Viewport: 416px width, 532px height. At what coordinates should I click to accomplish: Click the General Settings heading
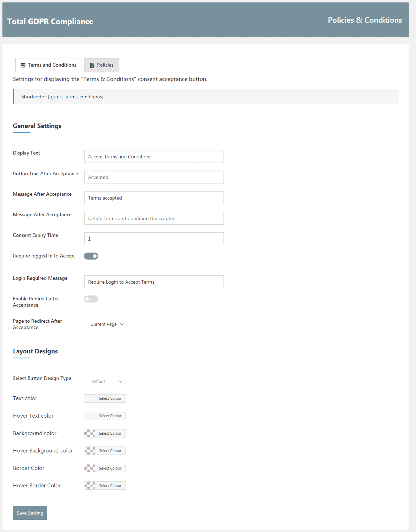[37, 126]
